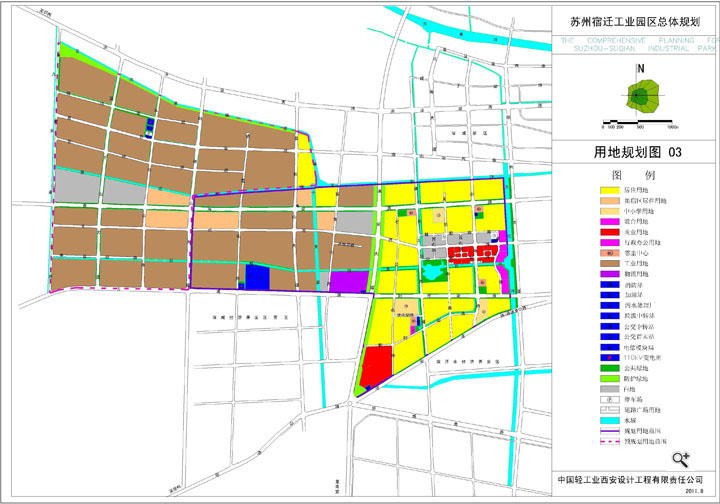Screen dimensions: 720x504
Task: Click the 停车场 legend label
Action: click(x=633, y=399)
